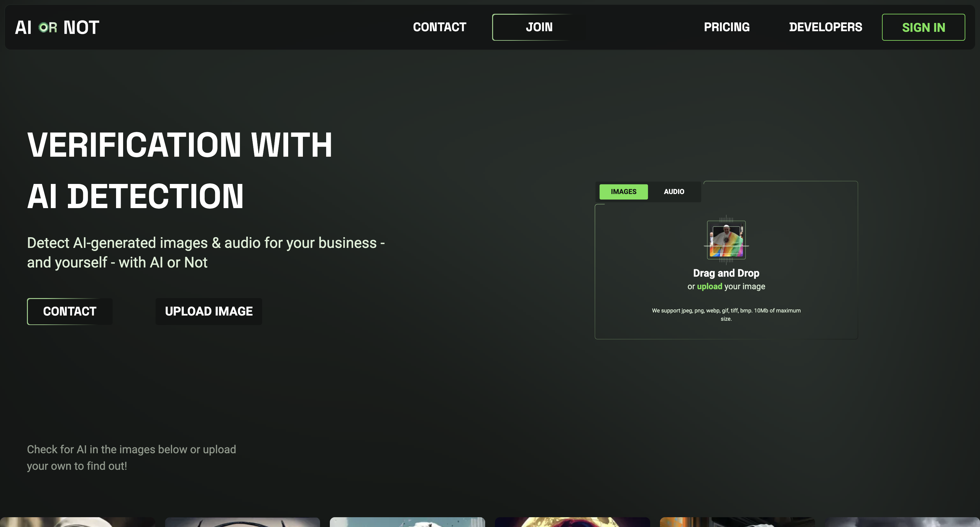
Task: Open the Developers section
Action: point(826,27)
